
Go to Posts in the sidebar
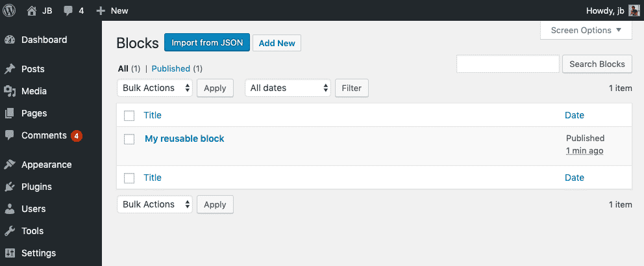(33, 69)
